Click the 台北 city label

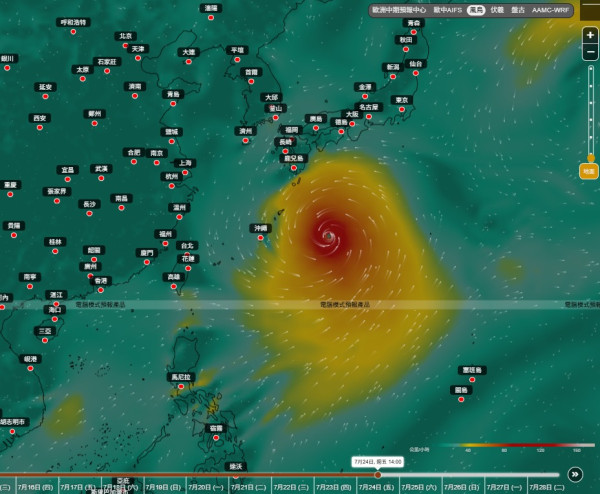click(x=187, y=245)
